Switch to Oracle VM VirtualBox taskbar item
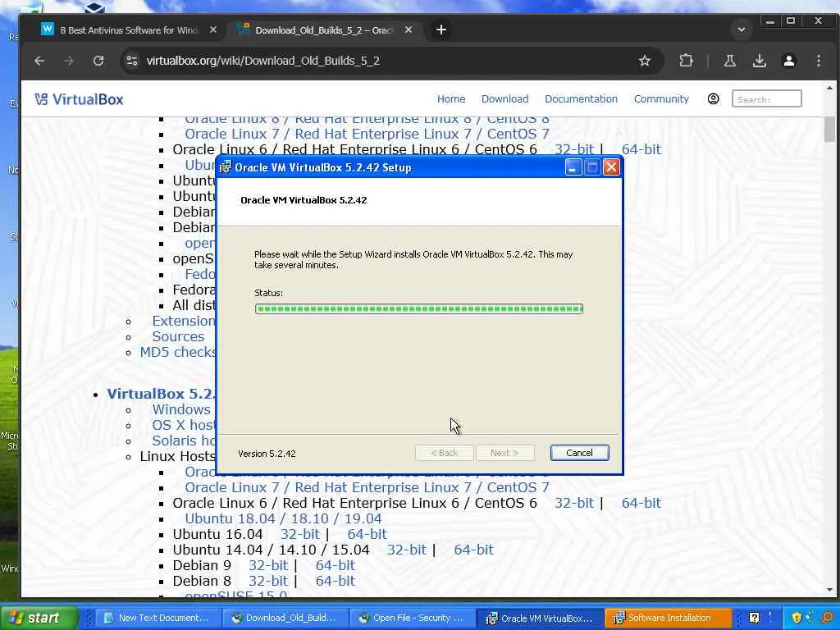840x630 pixels. click(540, 618)
